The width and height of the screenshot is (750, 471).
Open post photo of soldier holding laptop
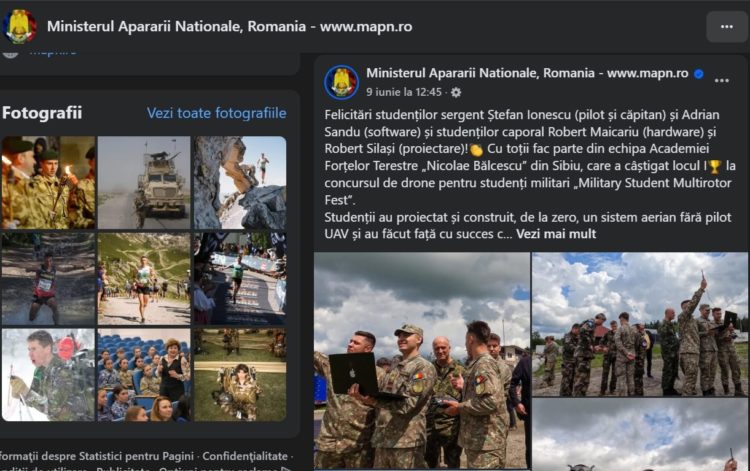[422, 361]
